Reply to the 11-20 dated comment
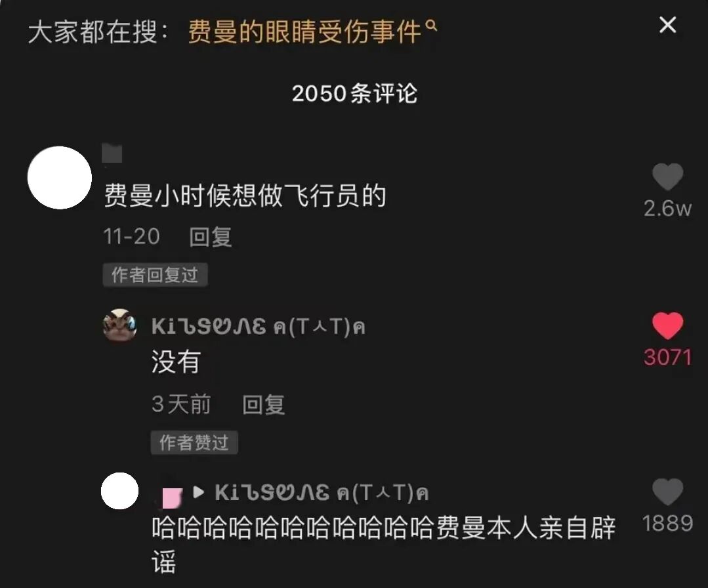This screenshot has width=708, height=588. tap(211, 237)
